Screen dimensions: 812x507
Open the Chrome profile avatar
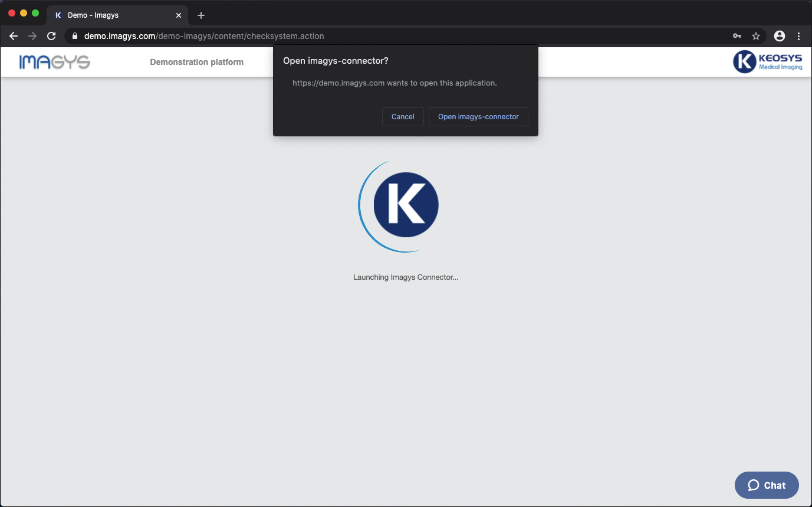pos(780,36)
